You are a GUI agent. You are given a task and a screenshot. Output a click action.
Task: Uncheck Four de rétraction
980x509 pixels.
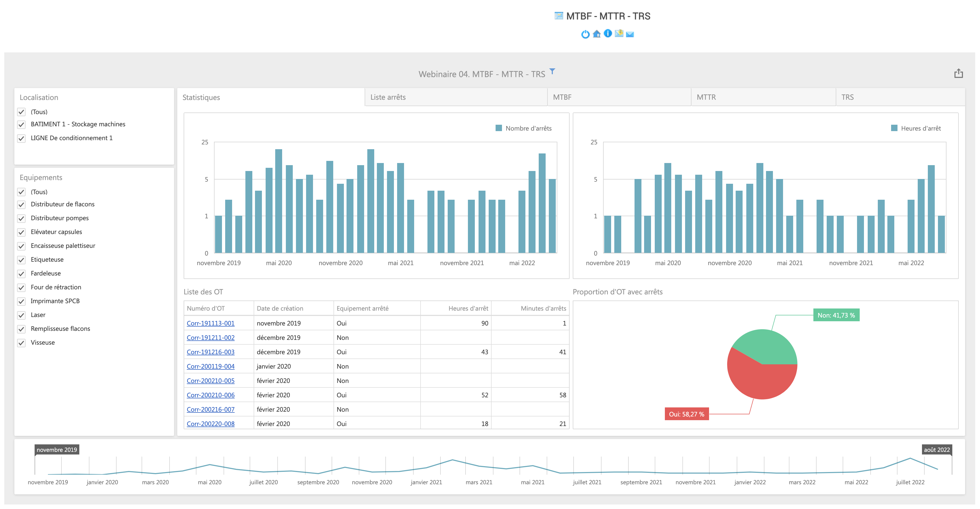(x=22, y=287)
